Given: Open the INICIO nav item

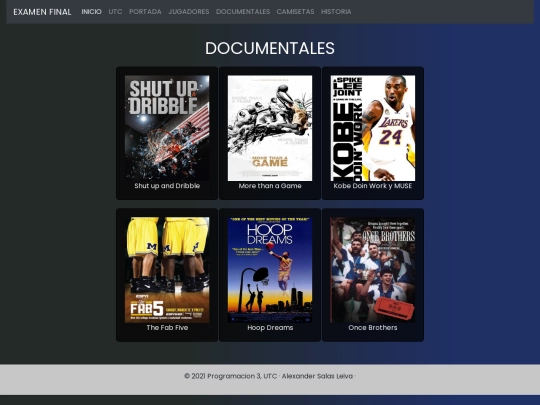Looking at the screenshot, I should (91, 12).
